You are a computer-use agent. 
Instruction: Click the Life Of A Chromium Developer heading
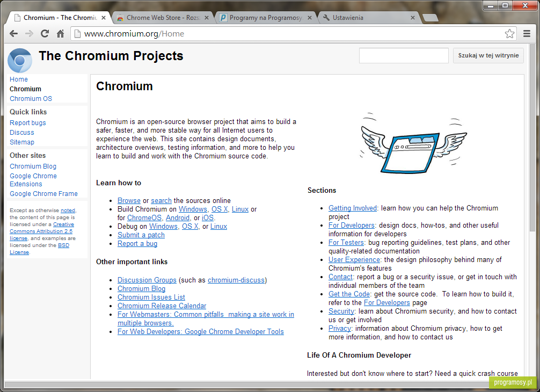359,355
